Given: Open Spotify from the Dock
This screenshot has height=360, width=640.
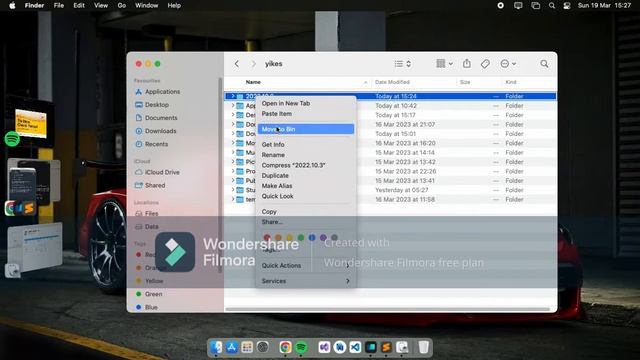Looking at the screenshot, I should (301, 347).
